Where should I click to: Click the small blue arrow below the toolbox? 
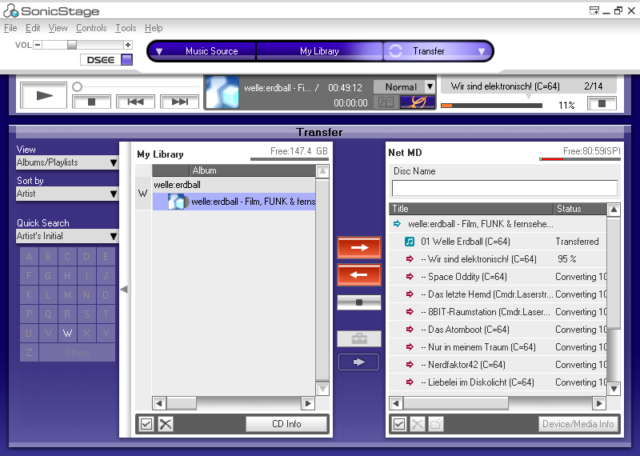[x=359, y=362]
